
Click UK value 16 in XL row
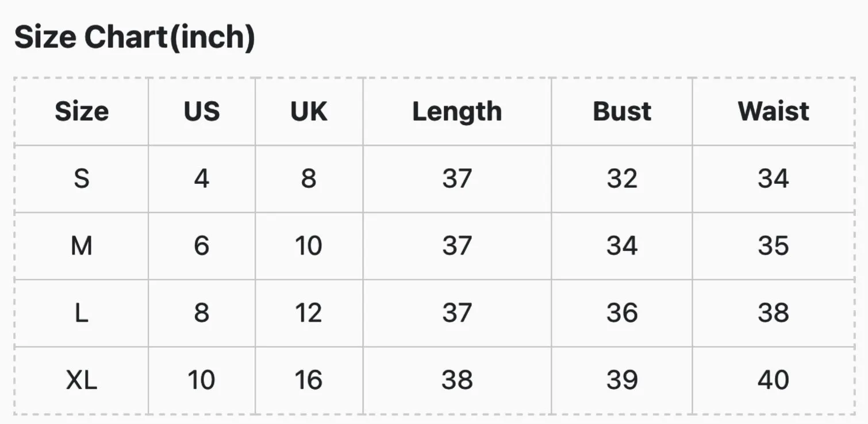tap(309, 380)
